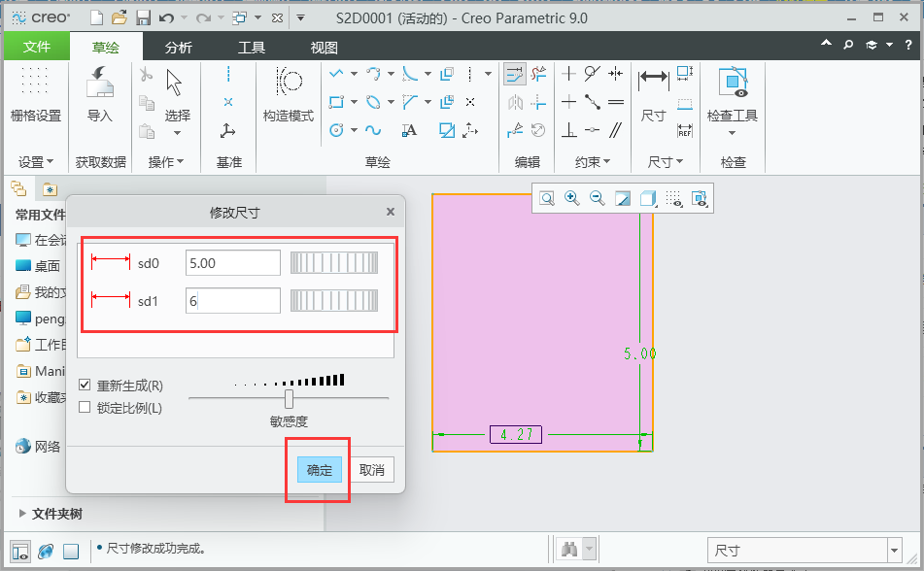
Task: Select the sketch Line chain tool
Action: [336, 74]
